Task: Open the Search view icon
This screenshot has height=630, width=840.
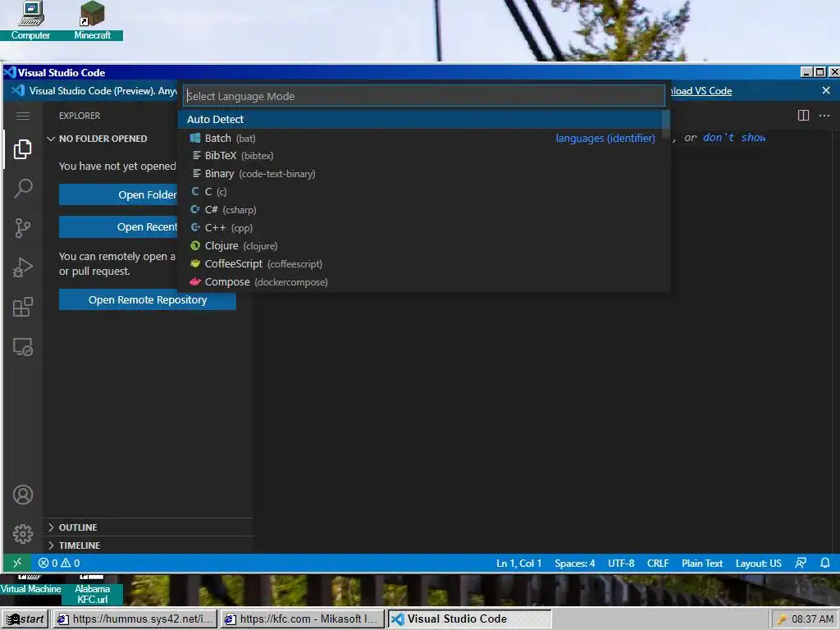Action: [22, 189]
